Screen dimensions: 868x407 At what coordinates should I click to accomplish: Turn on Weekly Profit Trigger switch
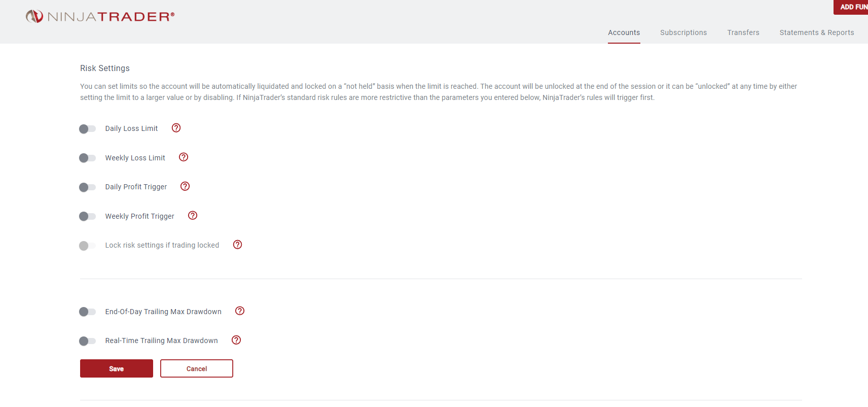[x=87, y=217]
